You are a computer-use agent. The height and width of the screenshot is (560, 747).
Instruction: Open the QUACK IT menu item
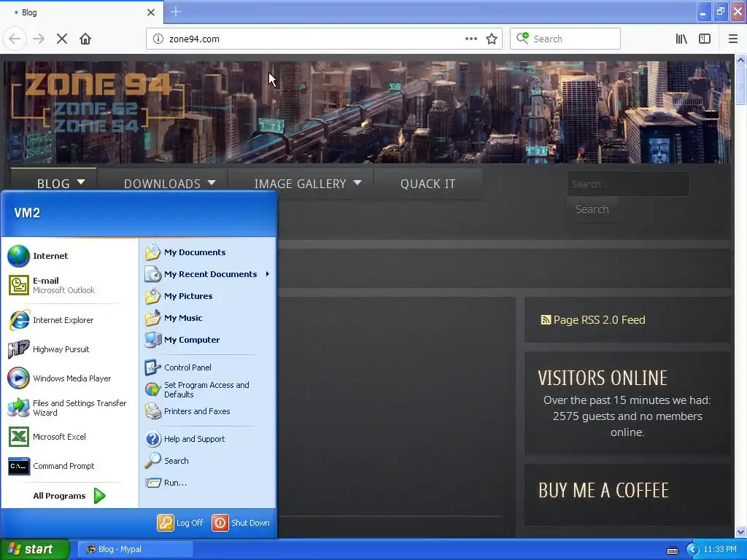427,184
